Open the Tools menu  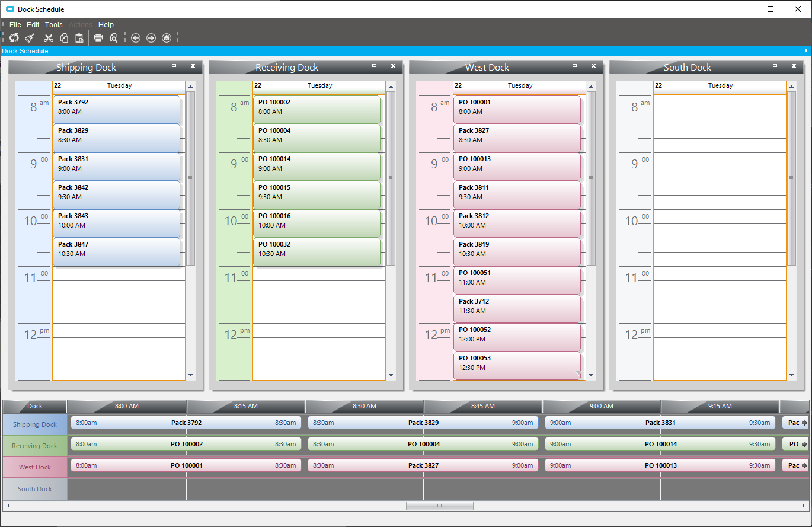54,25
